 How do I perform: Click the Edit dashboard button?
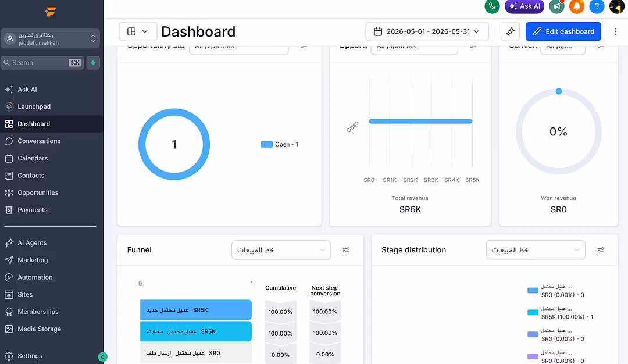click(x=563, y=31)
